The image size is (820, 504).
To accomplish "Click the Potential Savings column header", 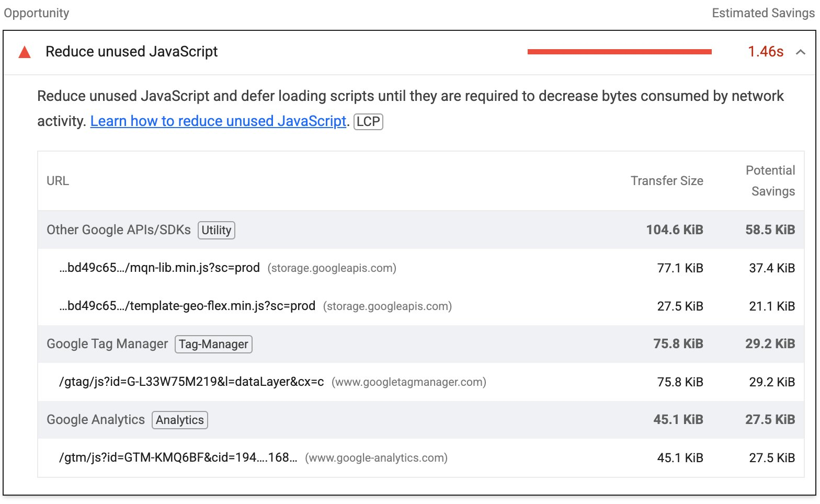I will click(770, 181).
